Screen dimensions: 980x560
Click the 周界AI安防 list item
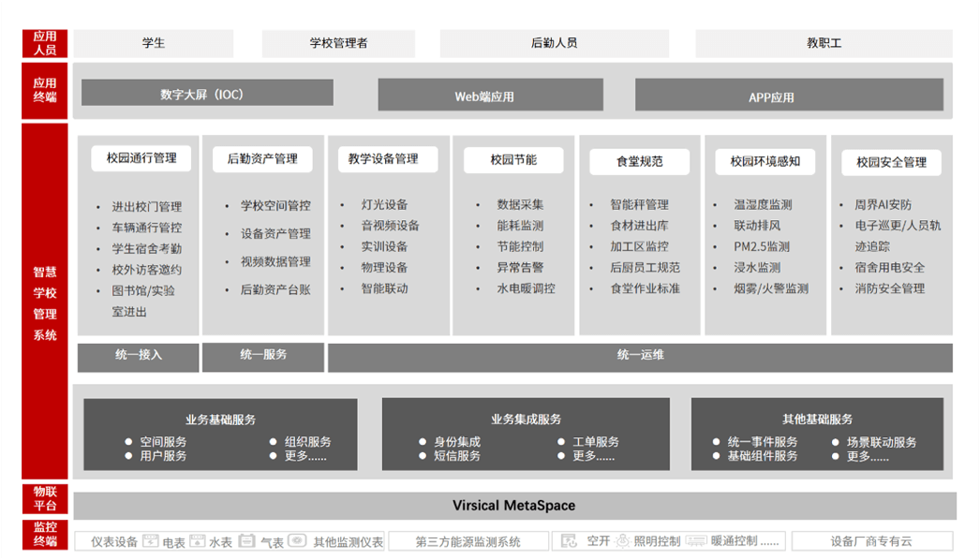coord(883,205)
